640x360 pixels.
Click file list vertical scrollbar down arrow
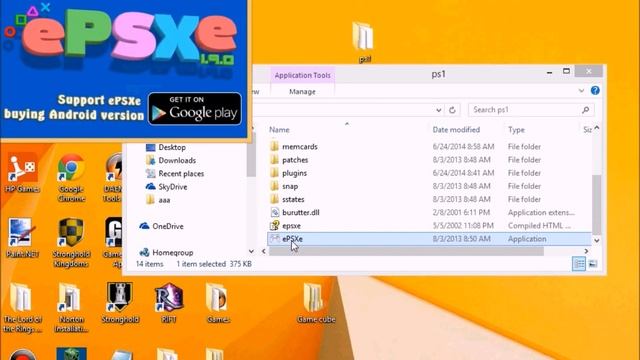[x=597, y=240]
